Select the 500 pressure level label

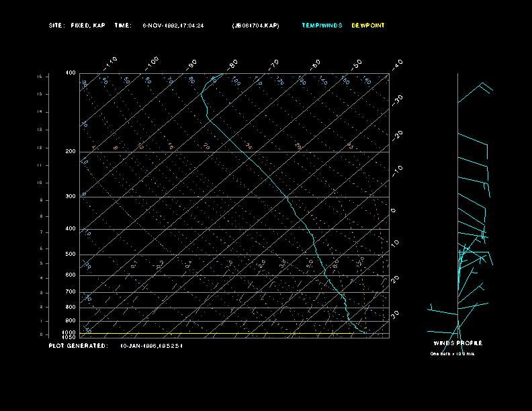coord(70,255)
